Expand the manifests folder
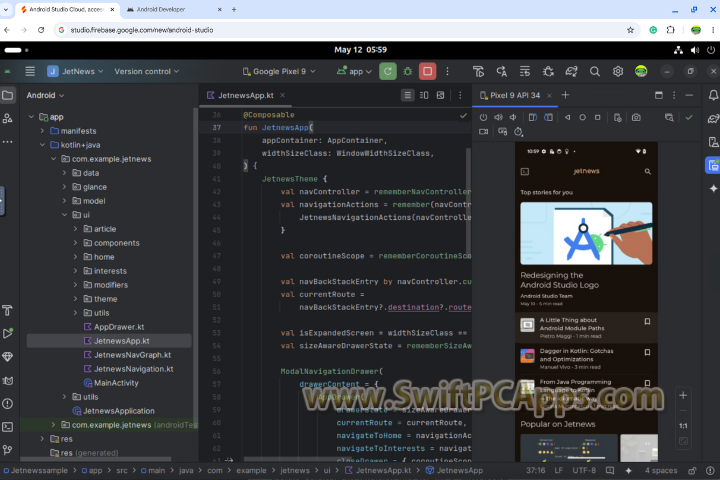The height and width of the screenshot is (480, 720). tap(42, 131)
